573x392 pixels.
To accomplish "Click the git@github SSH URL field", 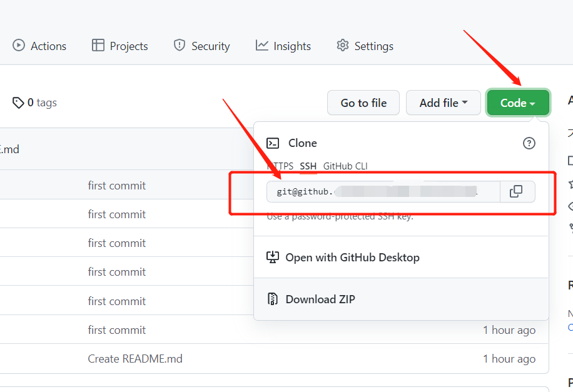I will coord(383,191).
